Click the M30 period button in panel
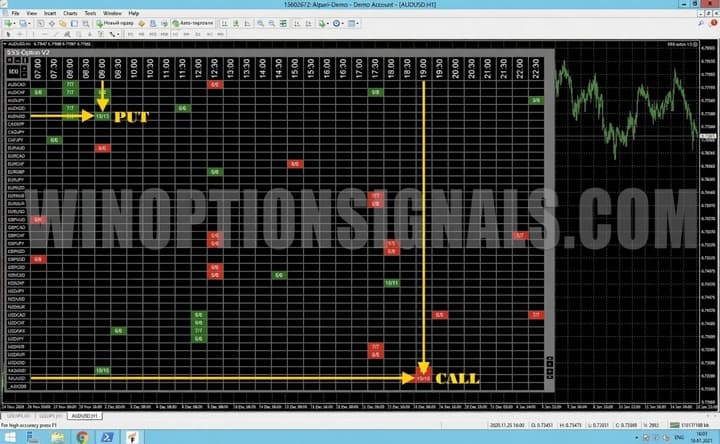The width and height of the screenshot is (720, 444). click(x=13, y=71)
